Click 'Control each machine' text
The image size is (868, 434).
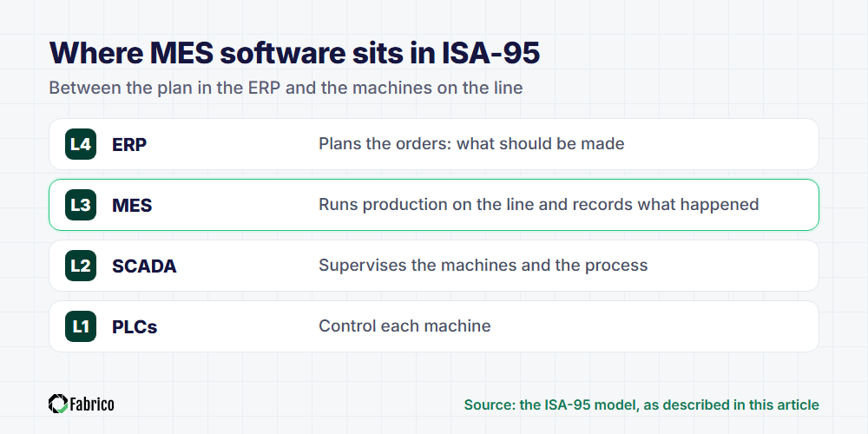[404, 326]
